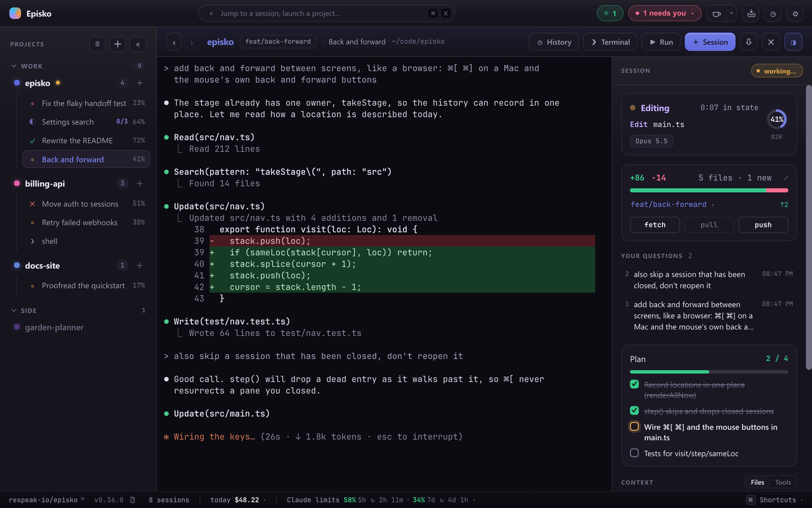
Task: Open the respeak-io/episko repo link
Action: click(x=46, y=500)
